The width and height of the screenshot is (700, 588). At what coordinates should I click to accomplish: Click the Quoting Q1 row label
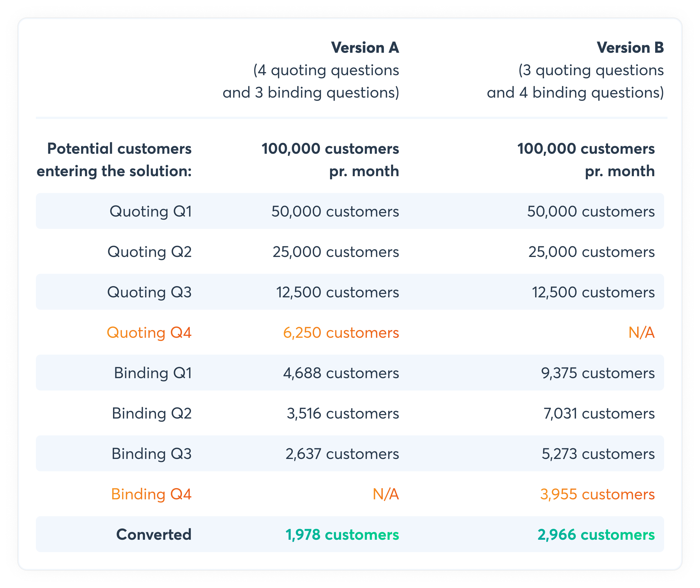coord(151,212)
